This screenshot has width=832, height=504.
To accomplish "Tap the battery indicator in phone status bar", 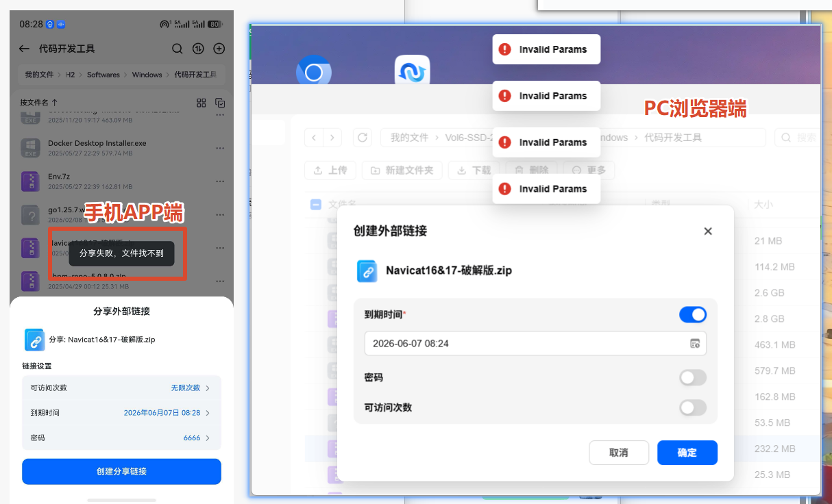I will point(215,24).
